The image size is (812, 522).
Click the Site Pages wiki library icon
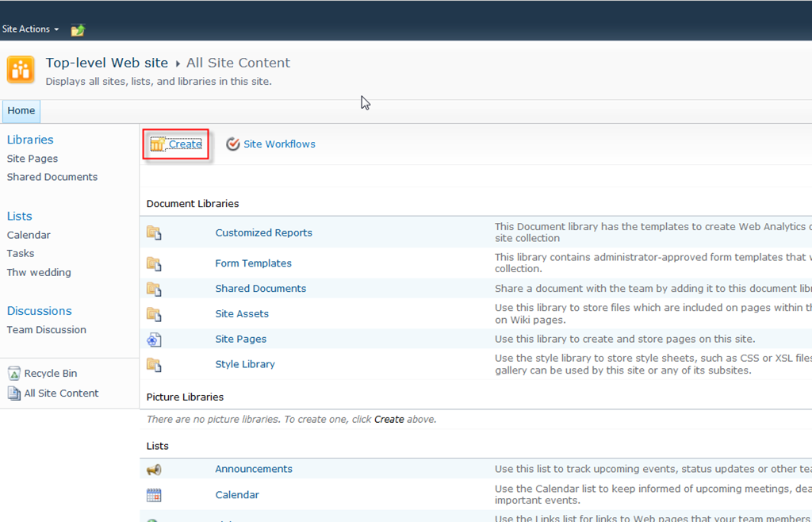(x=154, y=340)
